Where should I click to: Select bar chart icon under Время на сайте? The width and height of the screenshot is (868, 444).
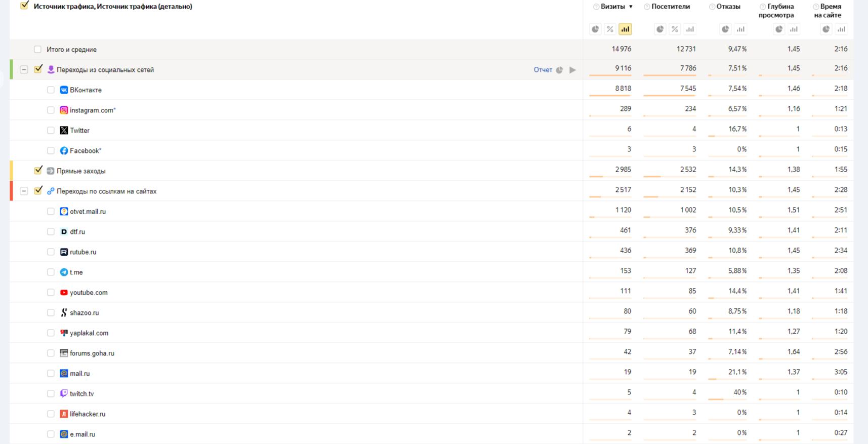tap(841, 29)
